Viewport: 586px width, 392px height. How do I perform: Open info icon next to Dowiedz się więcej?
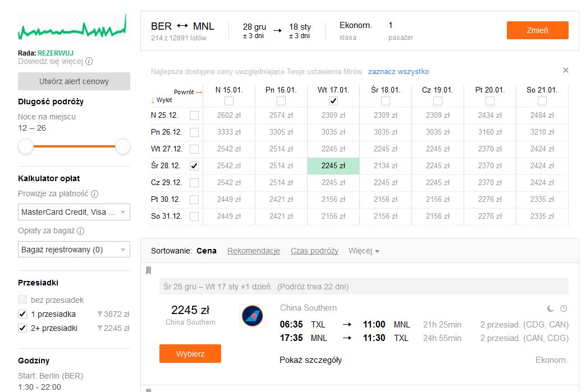pos(89,61)
